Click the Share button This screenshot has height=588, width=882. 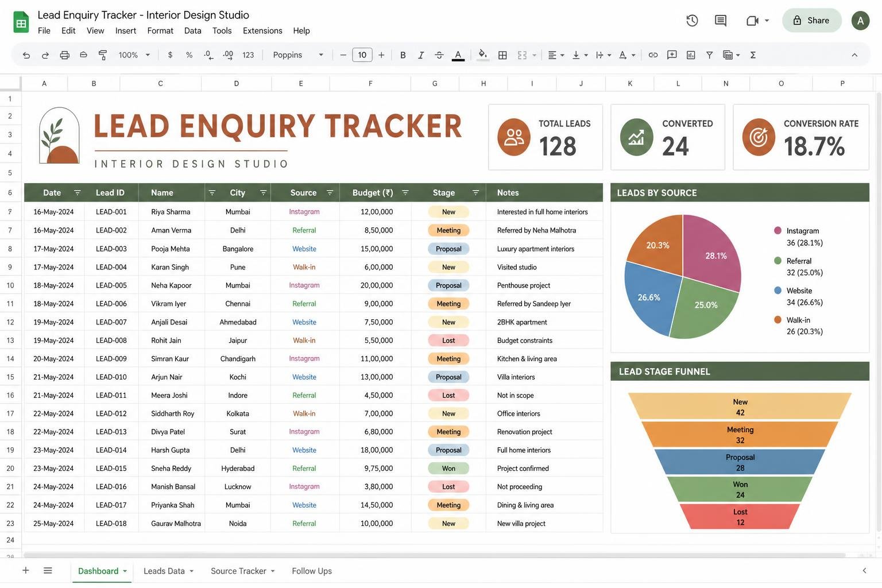[x=812, y=21]
